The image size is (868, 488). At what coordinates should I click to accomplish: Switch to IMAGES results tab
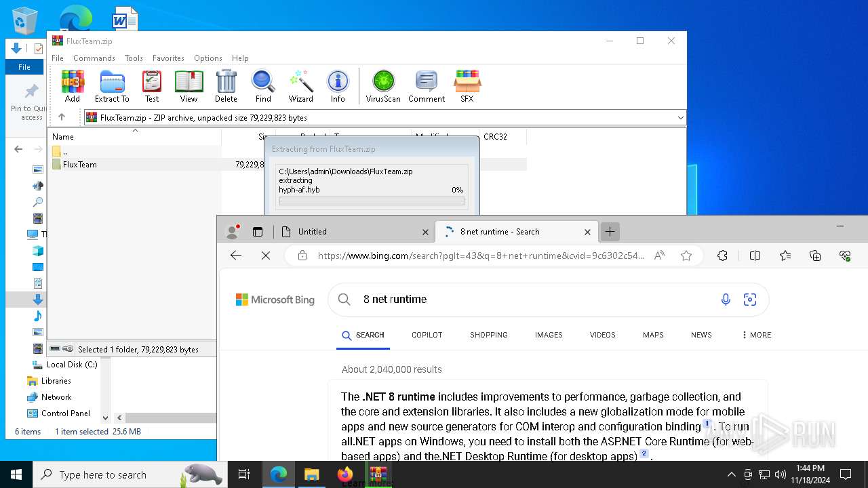coord(549,335)
